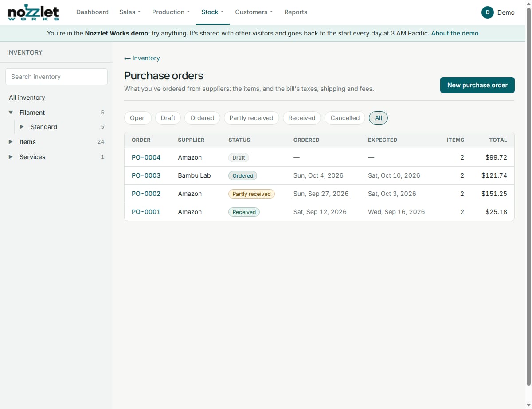The height and width of the screenshot is (409, 532).
Task: Open the About the demo link
Action: (455, 33)
